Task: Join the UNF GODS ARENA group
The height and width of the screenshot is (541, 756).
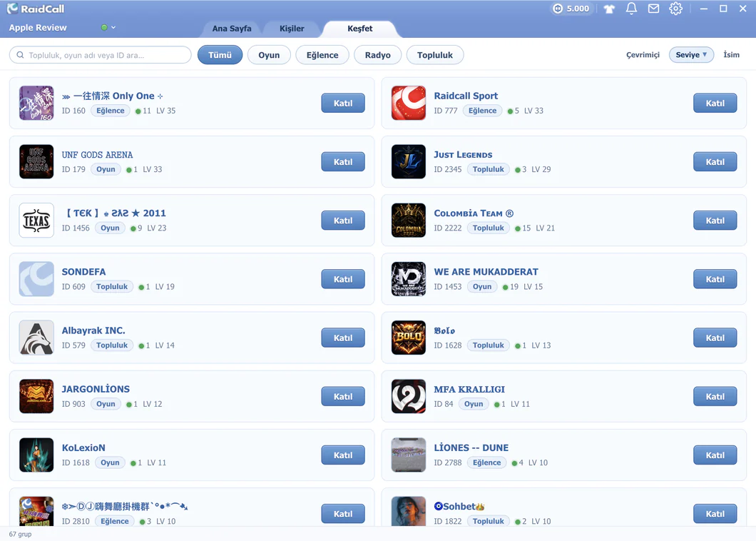Action: coord(343,162)
